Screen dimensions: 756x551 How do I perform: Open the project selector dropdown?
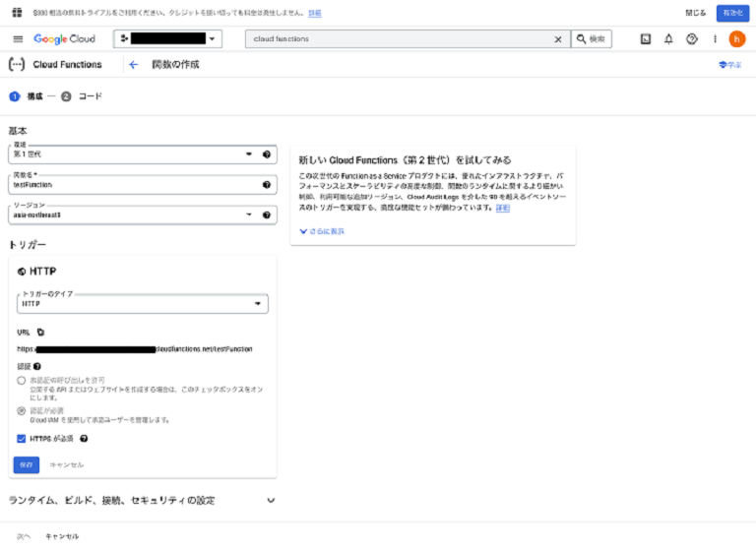[x=167, y=39]
